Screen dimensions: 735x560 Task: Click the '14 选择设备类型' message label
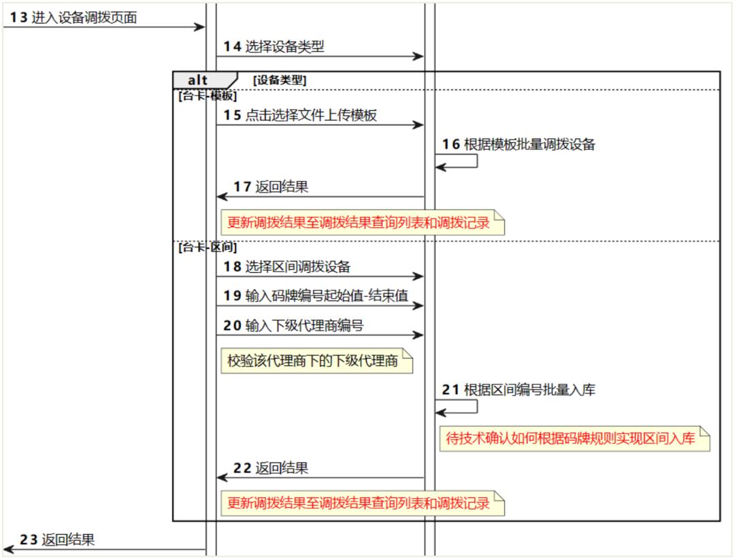coord(274,46)
